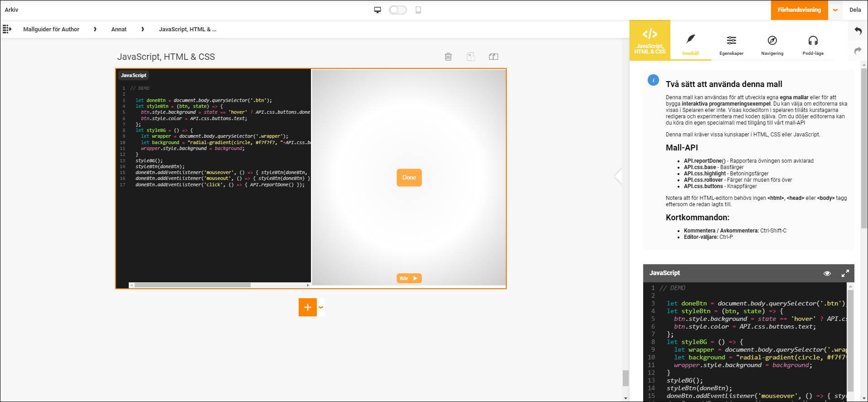Screen dimensions: 868x402
Task: Undo last action arrow
Action: [x=858, y=31]
